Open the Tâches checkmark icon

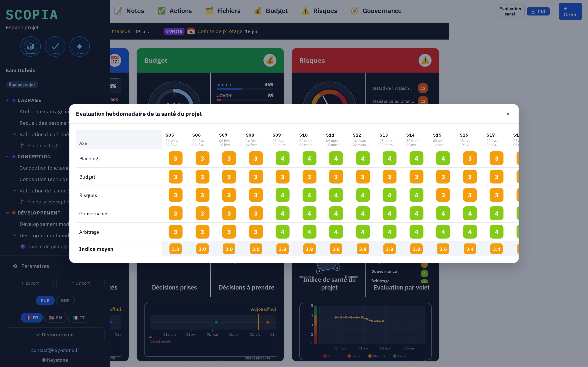click(55, 47)
